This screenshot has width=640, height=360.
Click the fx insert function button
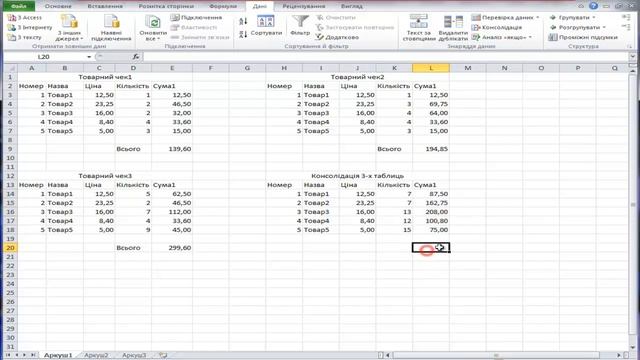click(x=136, y=57)
